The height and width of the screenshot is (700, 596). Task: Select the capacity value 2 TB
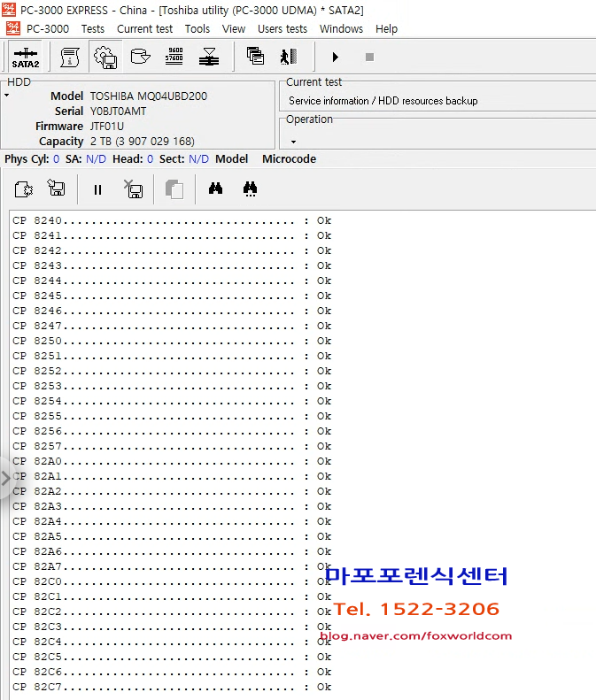tap(143, 142)
